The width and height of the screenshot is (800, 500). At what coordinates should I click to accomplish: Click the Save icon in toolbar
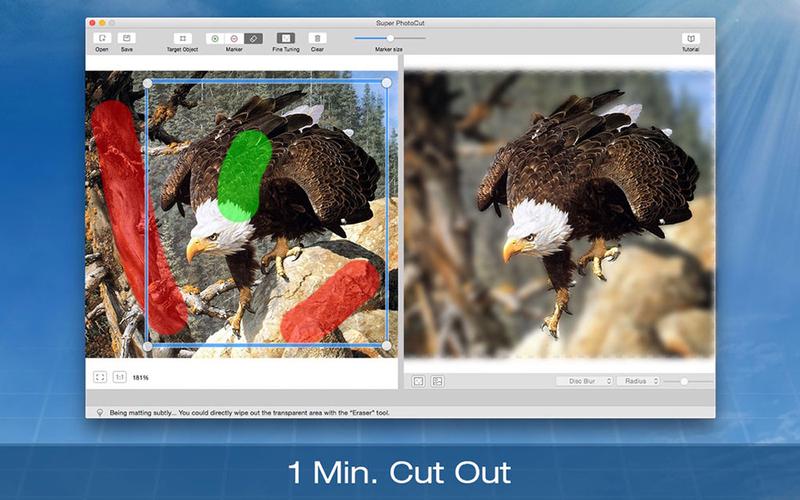[127, 38]
